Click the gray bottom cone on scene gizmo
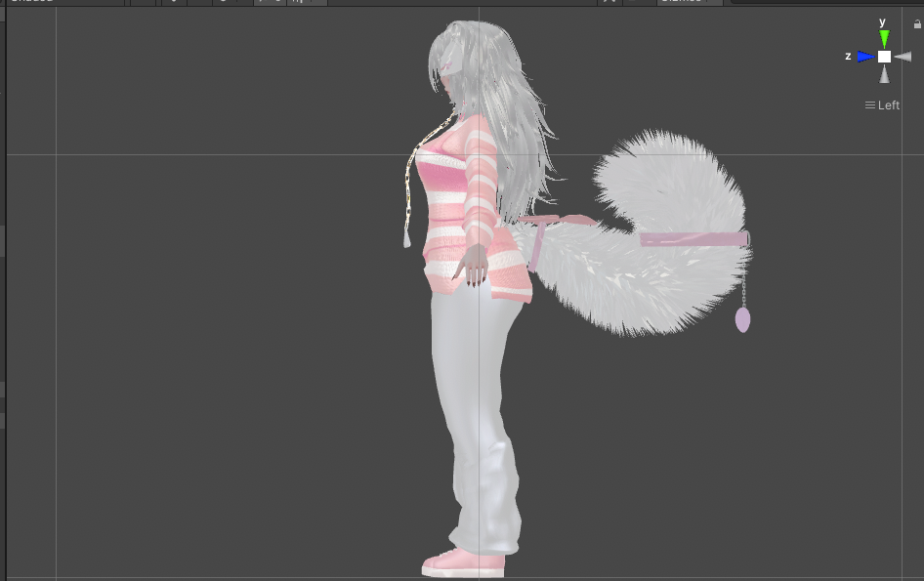Image resolution: width=924 pixels, height=581 pixels. (x=884, y=74)
